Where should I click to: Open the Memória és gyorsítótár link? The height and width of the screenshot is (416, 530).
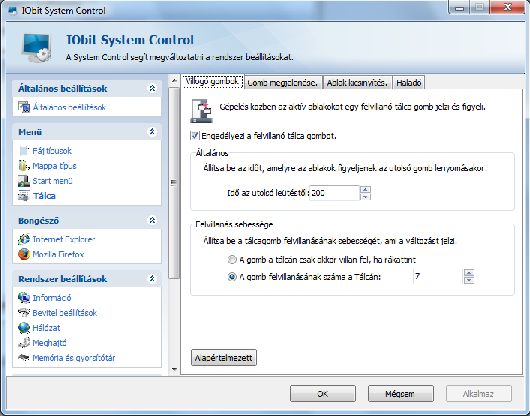(x=74, y=358)
